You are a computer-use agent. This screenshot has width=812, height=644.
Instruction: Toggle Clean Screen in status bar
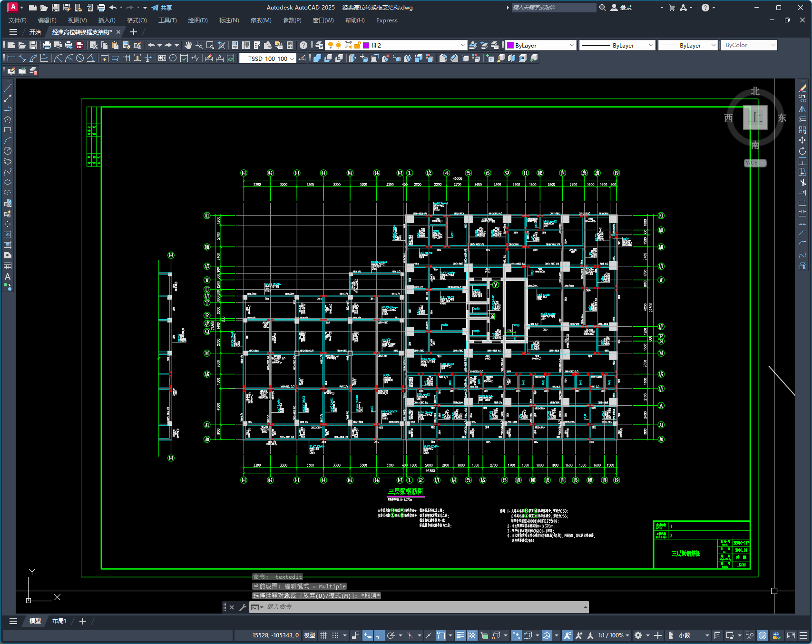[x=791, y=635]
